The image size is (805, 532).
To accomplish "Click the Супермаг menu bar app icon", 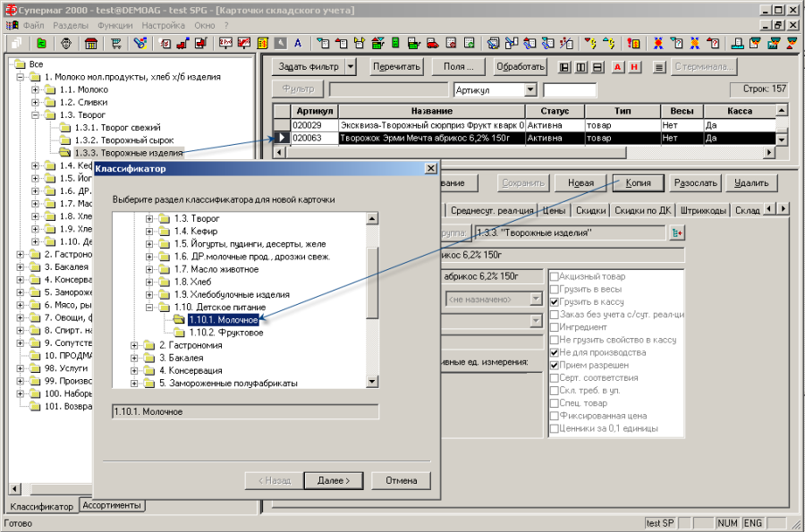I will tap(12, 25).
